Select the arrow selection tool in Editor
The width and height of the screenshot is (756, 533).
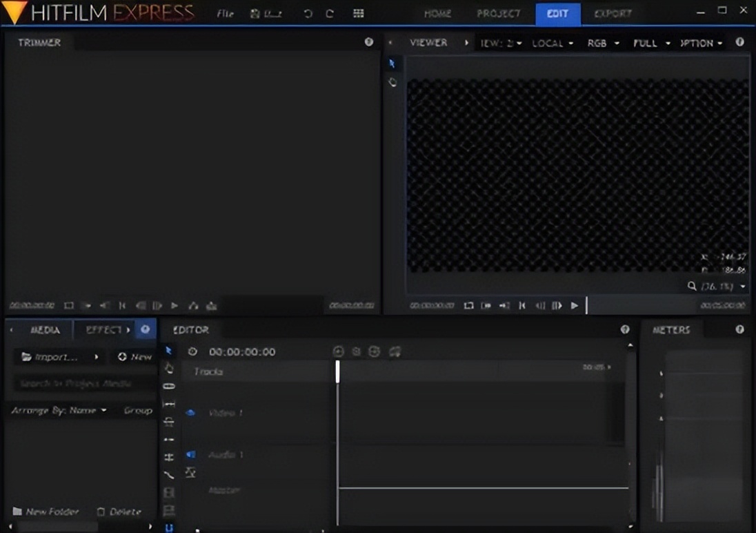click(x=169, y=351)
